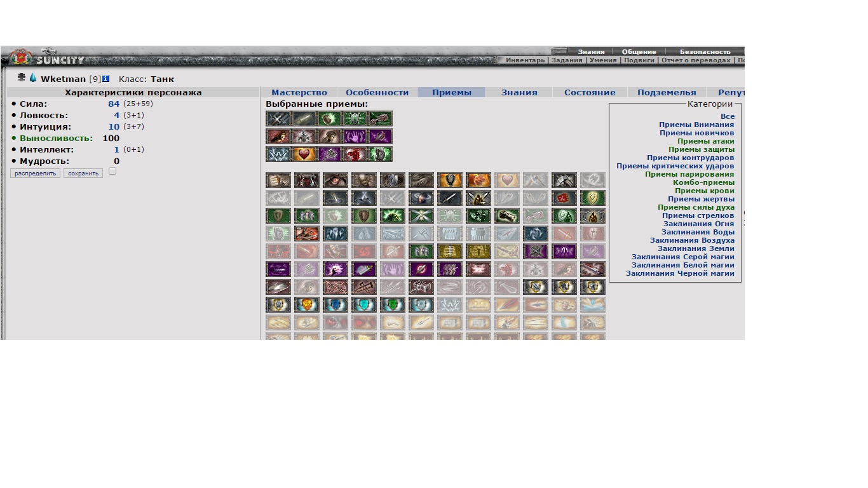Click the распределить button
The width and height of the screenshot is (868, 488).
coord(36,173)
